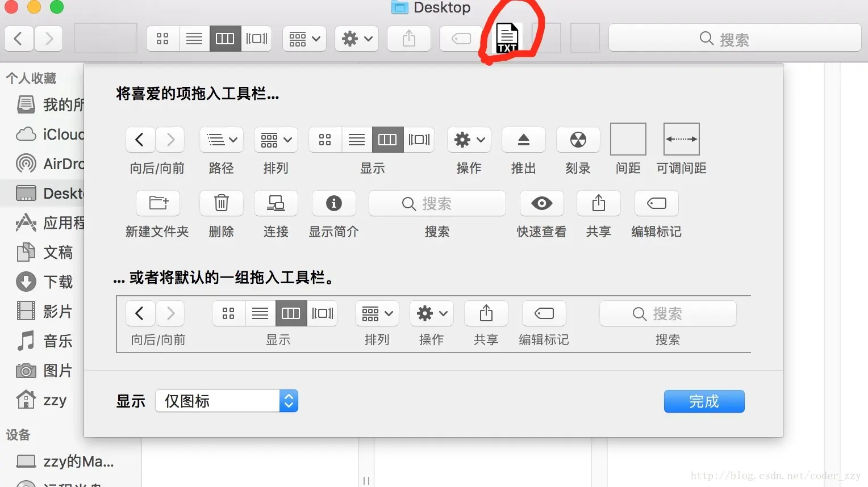Click the 编辑标记 (Edit Tags) icon

coord(656,203)
